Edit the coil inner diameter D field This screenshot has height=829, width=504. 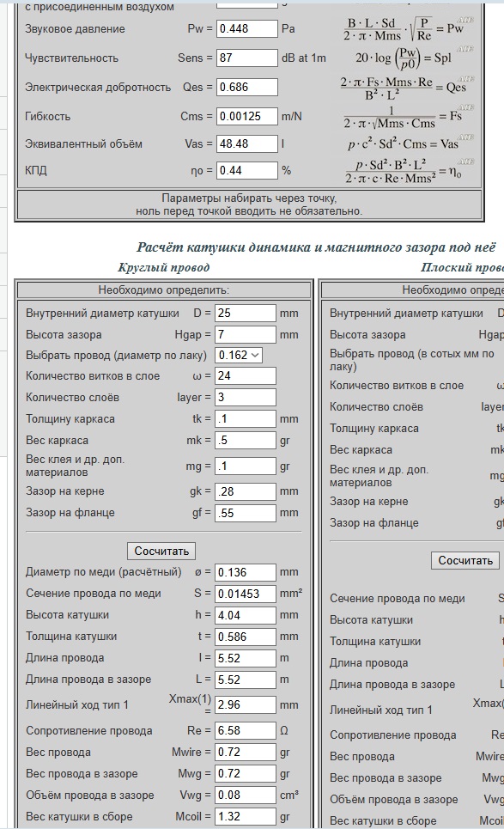(x=246, y=313)
